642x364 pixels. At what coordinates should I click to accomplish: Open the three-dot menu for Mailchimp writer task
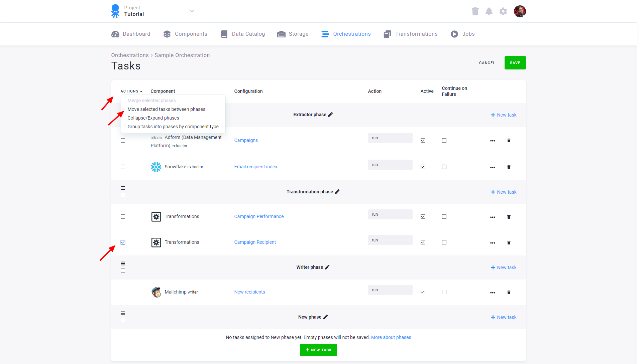493,292
